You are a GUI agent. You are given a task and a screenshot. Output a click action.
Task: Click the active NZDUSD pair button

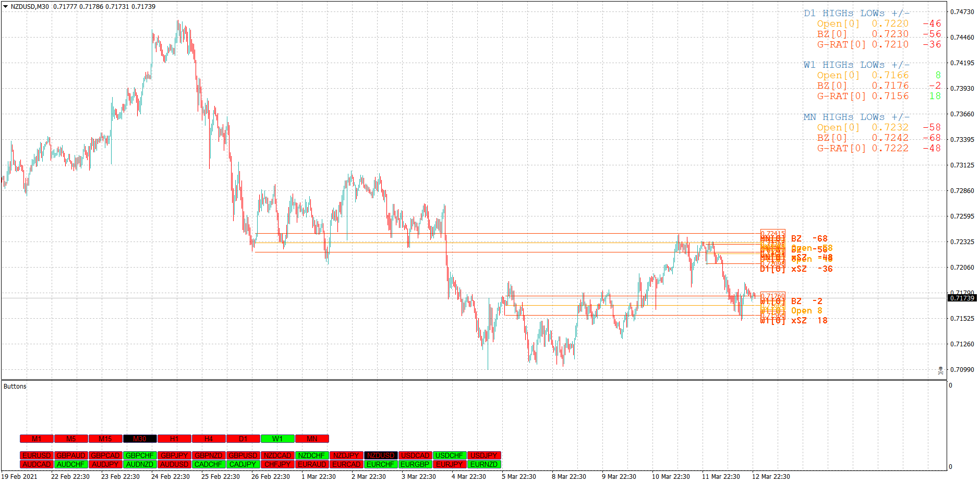point(381,455)
